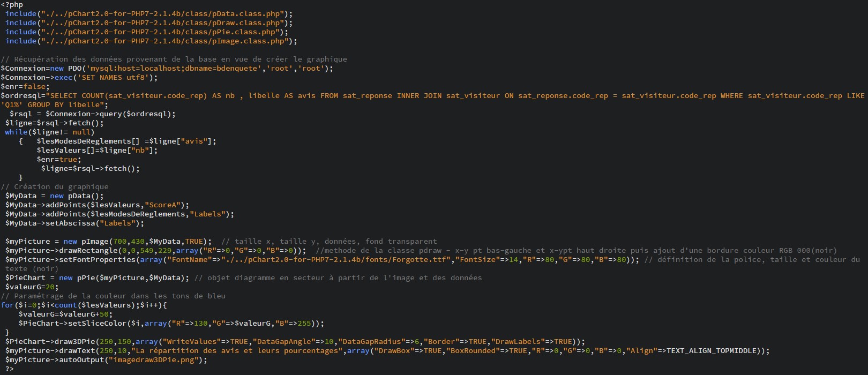The width and height of the screenshot is (868, 375).
Task: Click the $valeurG=20; assignment
Action: pos(32,287)
